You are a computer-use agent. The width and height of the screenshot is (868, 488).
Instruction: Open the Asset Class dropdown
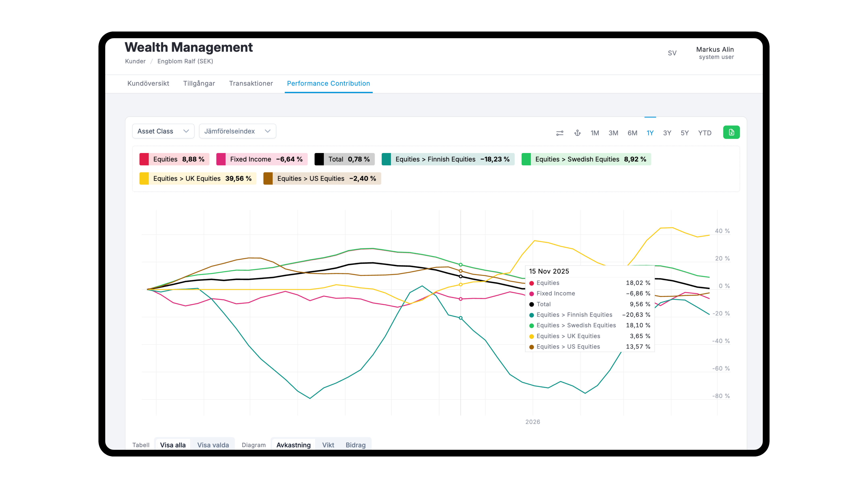click(x=163, y=131)
